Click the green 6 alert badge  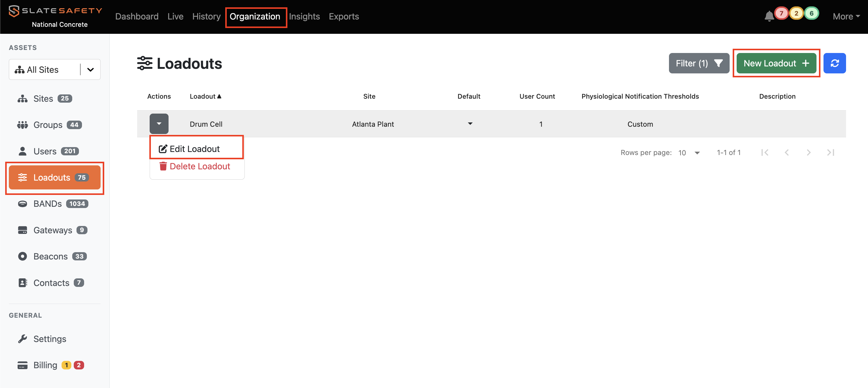pos(811,13)
